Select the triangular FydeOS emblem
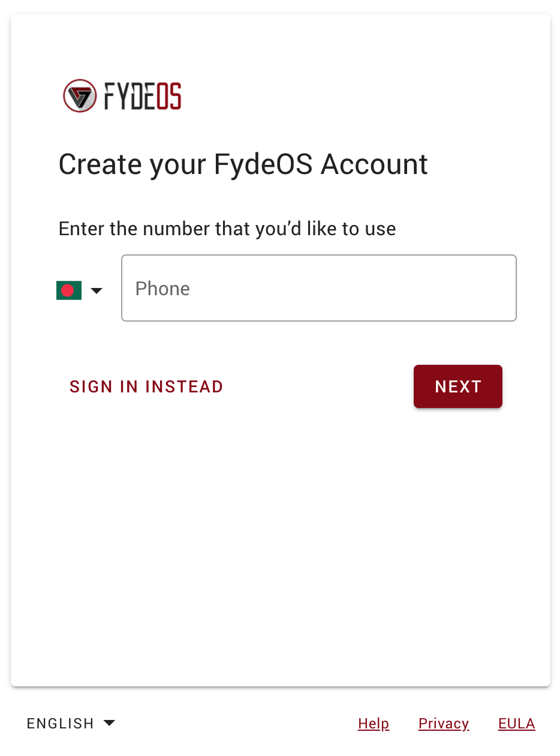This screenshot has width=560, height=756. tap(81, 95)
